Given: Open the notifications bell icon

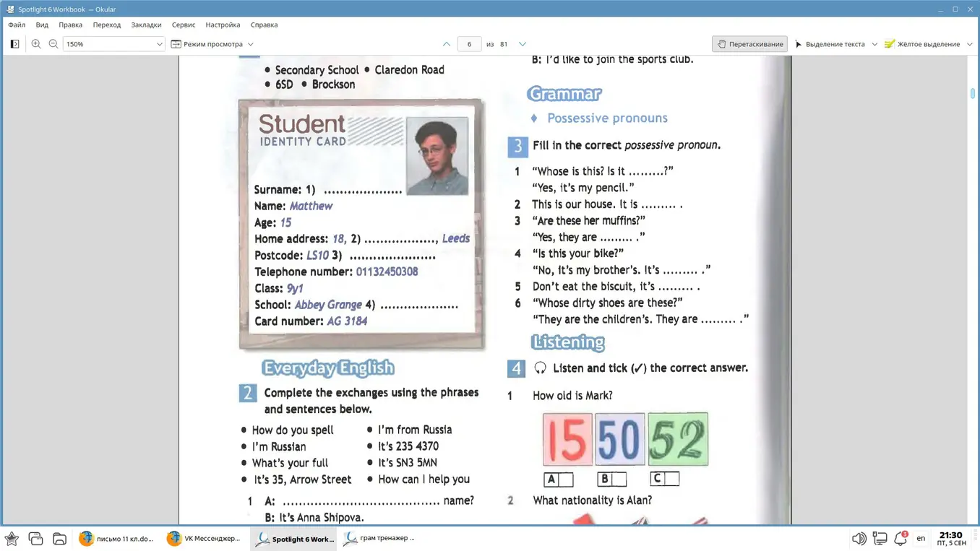Looking at the screenshot, I should (x=901, y=538).
